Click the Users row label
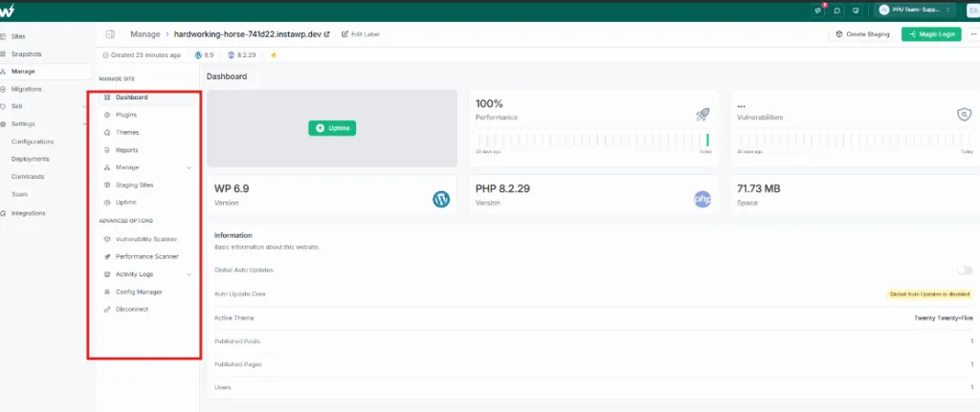The image size is (980, 412). [222, 388]
